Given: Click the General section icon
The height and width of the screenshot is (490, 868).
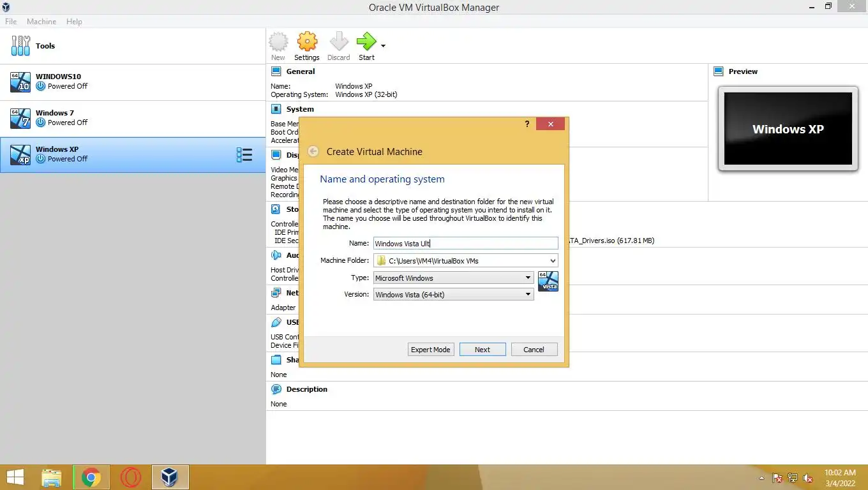Looking at the screenshot, I should 276,71.
